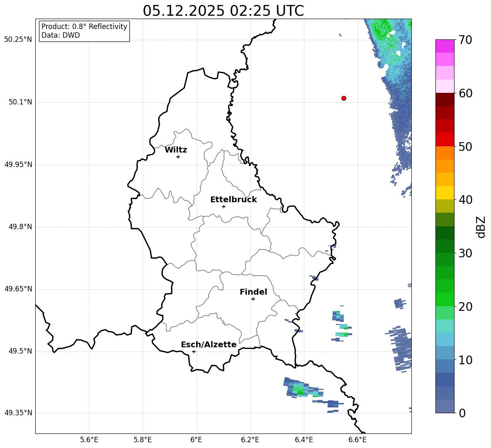
Task: Click the 6.6°E longitude tick label
Action: 357,440
